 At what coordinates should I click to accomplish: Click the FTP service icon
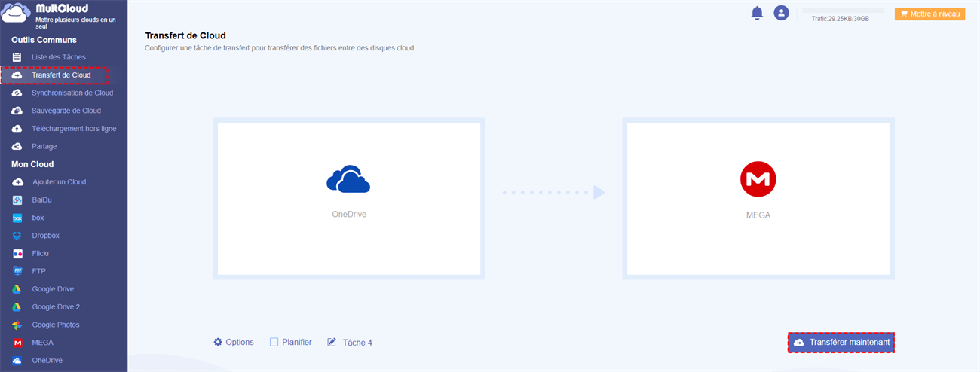(x=17, y=272)
